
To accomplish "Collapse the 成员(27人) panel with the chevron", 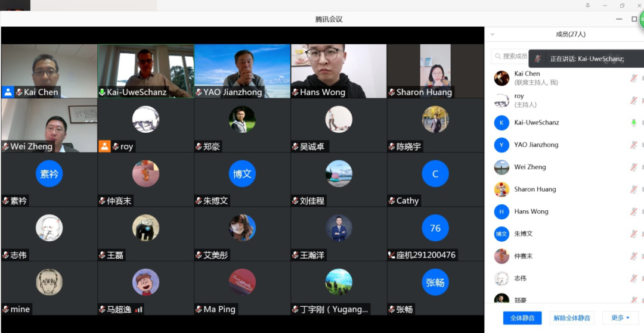I will 493,35.
